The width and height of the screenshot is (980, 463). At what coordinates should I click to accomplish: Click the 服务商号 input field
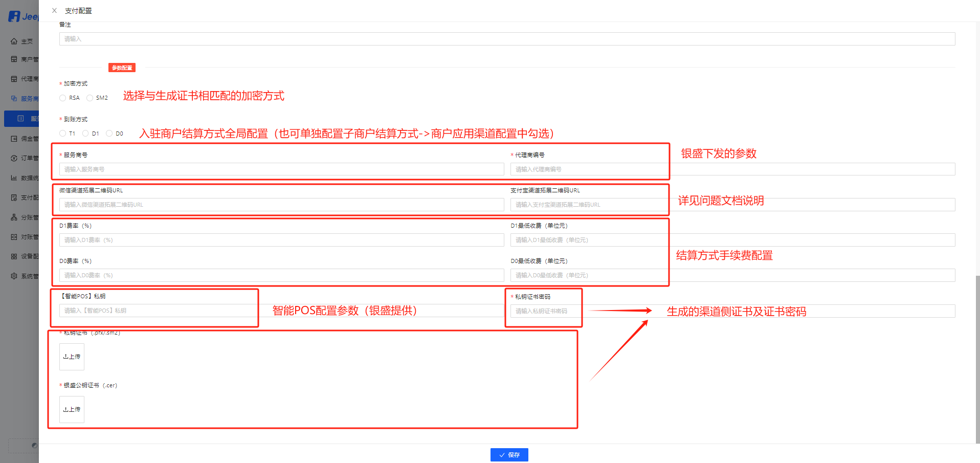pos(281,169)
